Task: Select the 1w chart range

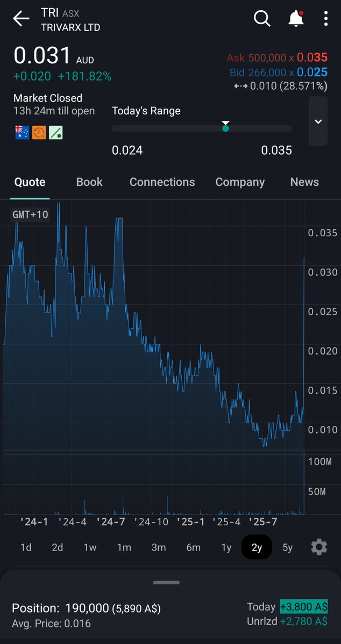Action: pyautogui.click(x=90, y=547)
